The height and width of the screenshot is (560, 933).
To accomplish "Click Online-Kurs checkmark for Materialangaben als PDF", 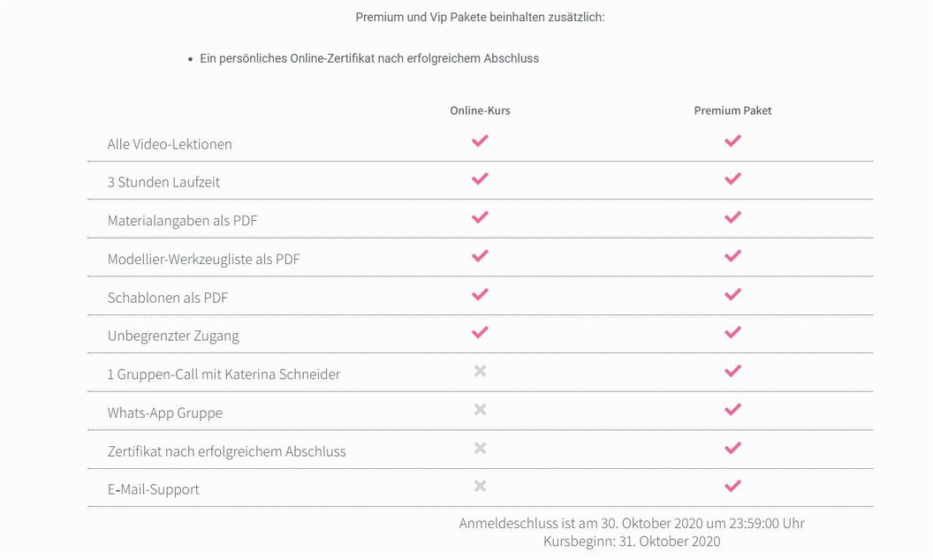I will tap(480, 217).
